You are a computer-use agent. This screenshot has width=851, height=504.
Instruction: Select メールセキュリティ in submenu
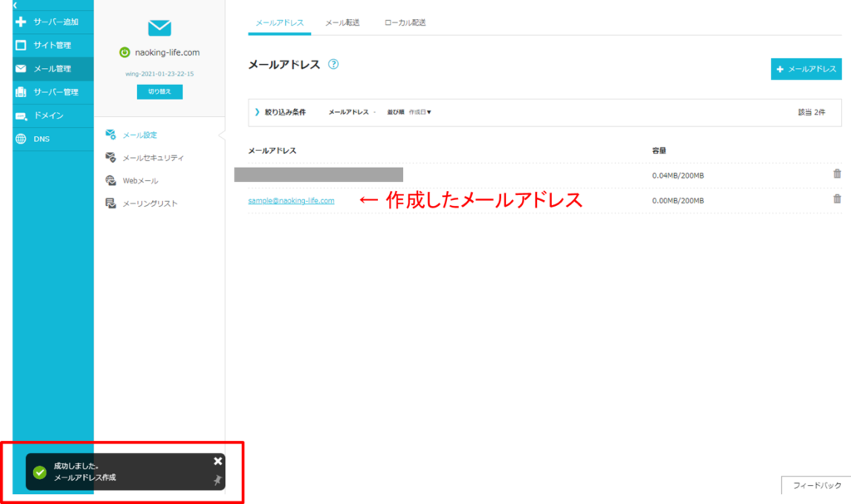(153, 158)
